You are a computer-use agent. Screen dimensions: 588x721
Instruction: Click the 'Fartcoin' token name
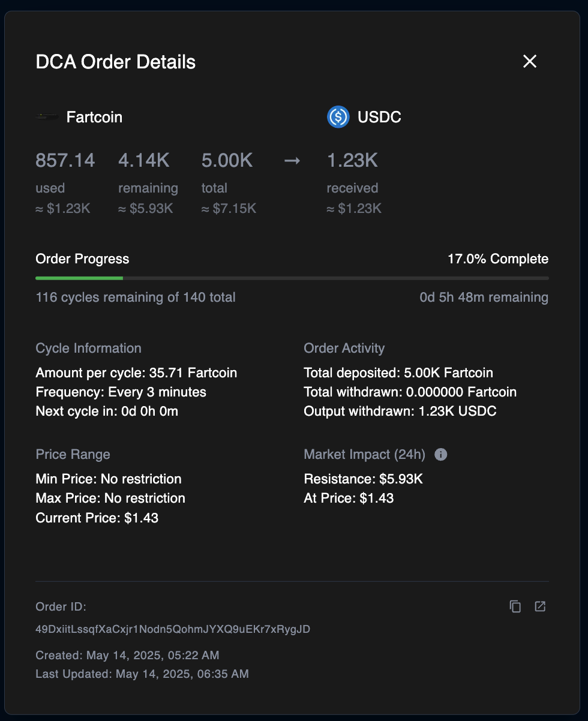[94, 117]
